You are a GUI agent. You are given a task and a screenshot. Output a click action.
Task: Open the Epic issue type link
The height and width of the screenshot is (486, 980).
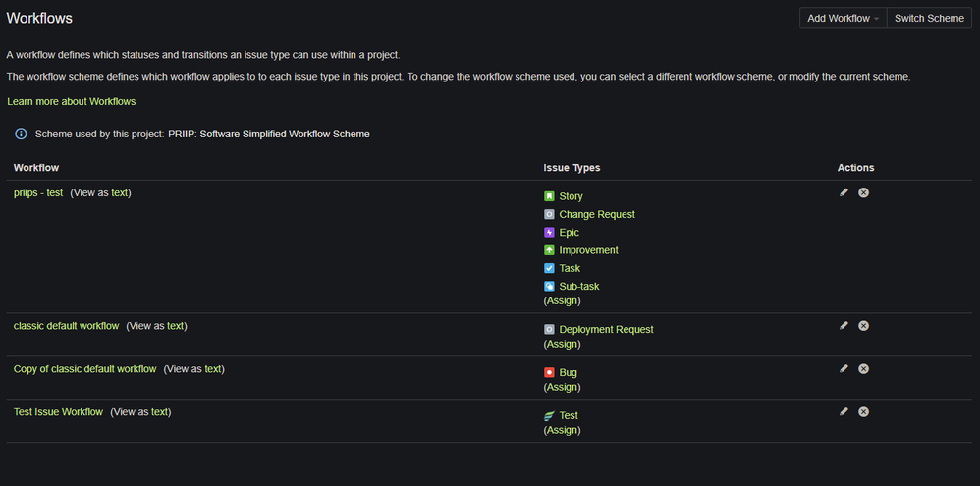(569, 233)
